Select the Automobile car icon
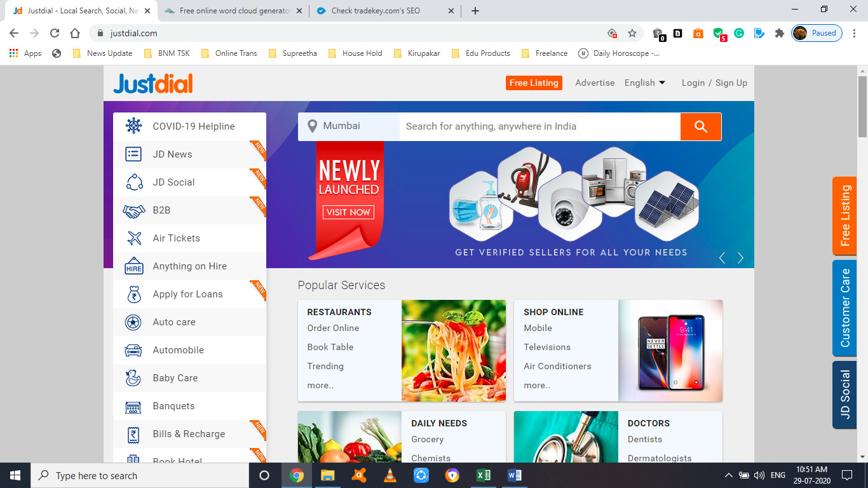Viewport: 868px width, 488px height. (133, 349)
